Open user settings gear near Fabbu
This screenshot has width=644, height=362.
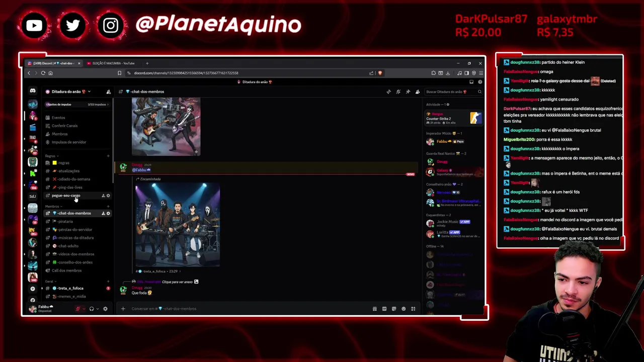point(105,309)
